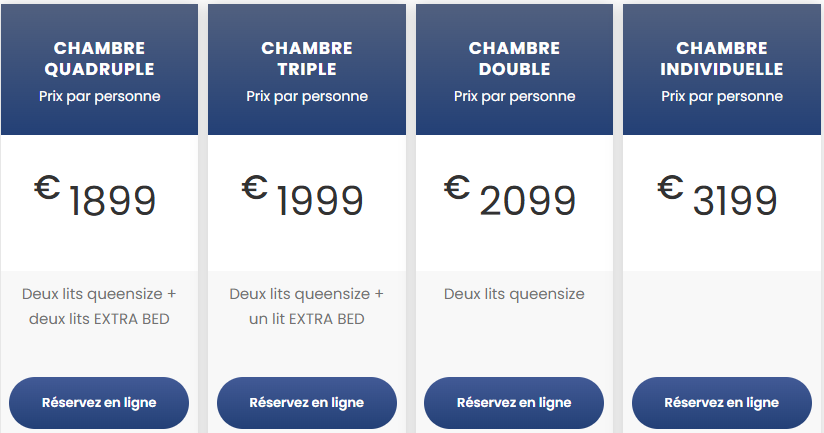Select the Chambre Triple heading

pos(306,59)
